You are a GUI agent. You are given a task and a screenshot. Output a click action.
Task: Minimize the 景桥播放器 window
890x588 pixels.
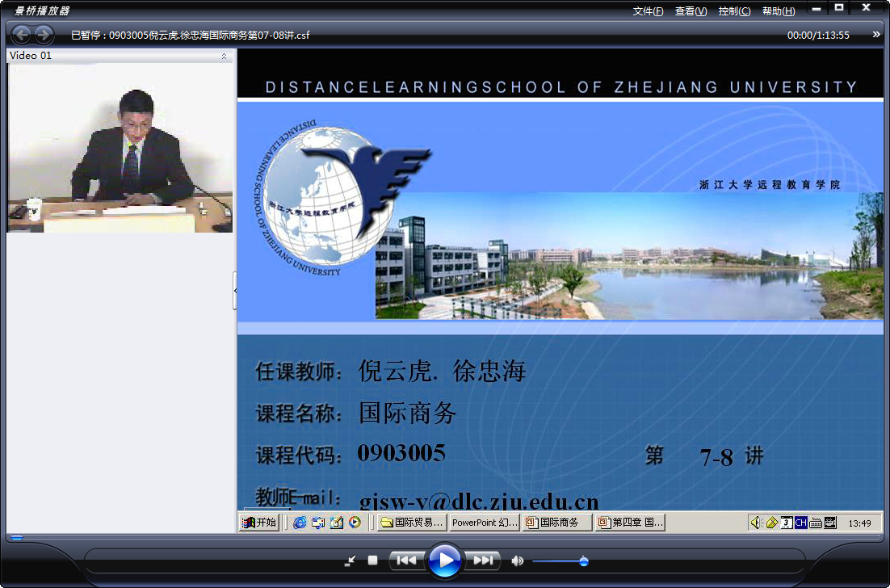click(x=817, y=8)
